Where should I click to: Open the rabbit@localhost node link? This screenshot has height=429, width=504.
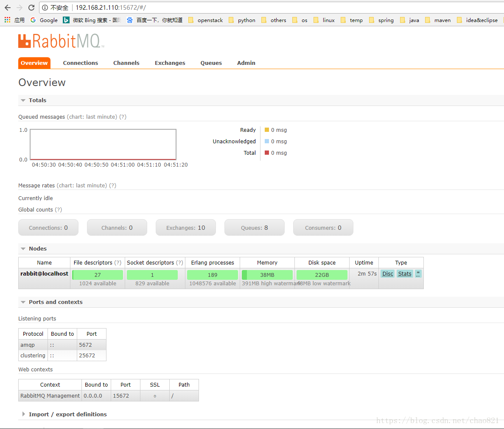45,273
